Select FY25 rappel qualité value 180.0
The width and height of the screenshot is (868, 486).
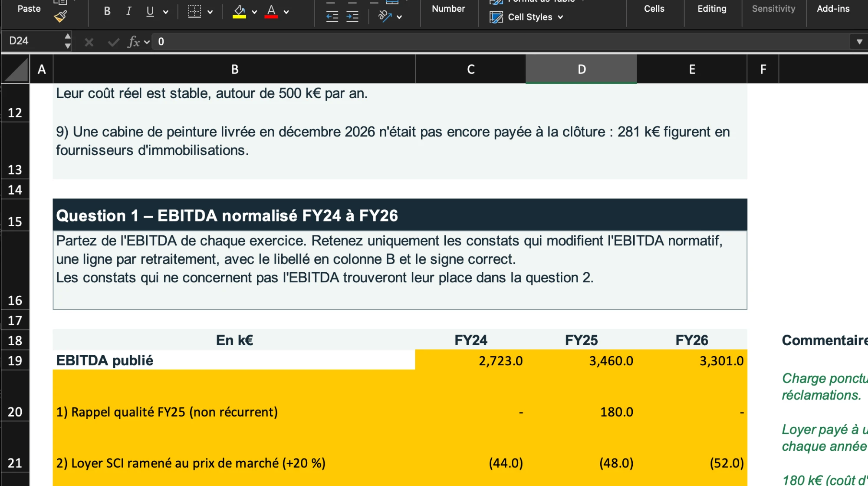(581, 396)
